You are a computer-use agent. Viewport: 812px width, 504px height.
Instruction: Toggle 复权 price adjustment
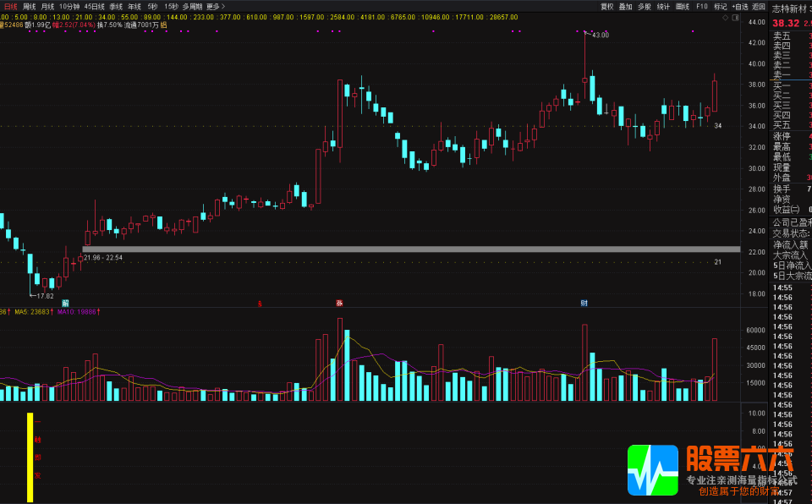point(607,6)
